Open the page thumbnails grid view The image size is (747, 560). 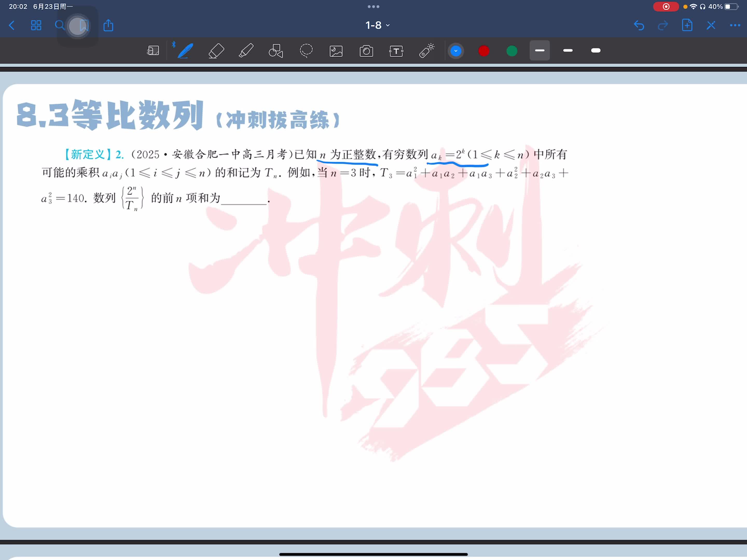pos(36,25)
